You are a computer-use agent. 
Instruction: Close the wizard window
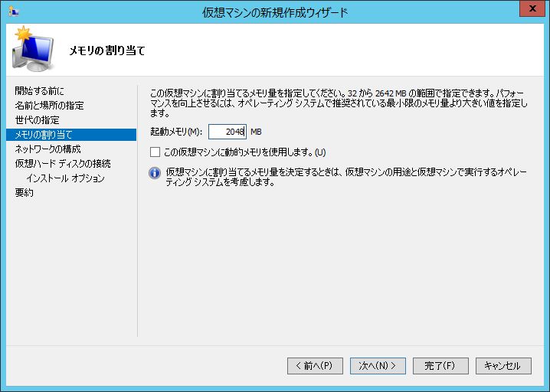pyautogui.click(x=532, y=8)
